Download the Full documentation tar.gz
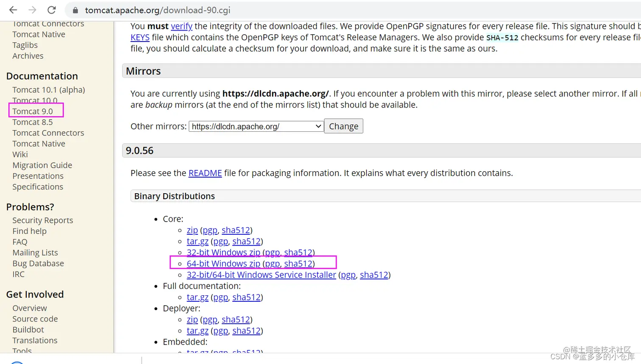The width and height of the screenshot is (641, 364). (198, 297)
